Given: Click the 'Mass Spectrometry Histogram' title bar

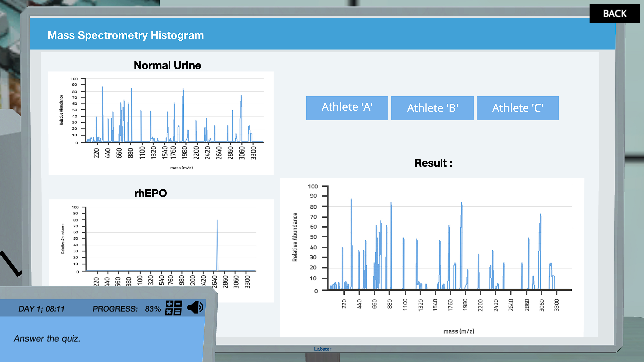Looking at the screenshot, I should coord(125,35).
